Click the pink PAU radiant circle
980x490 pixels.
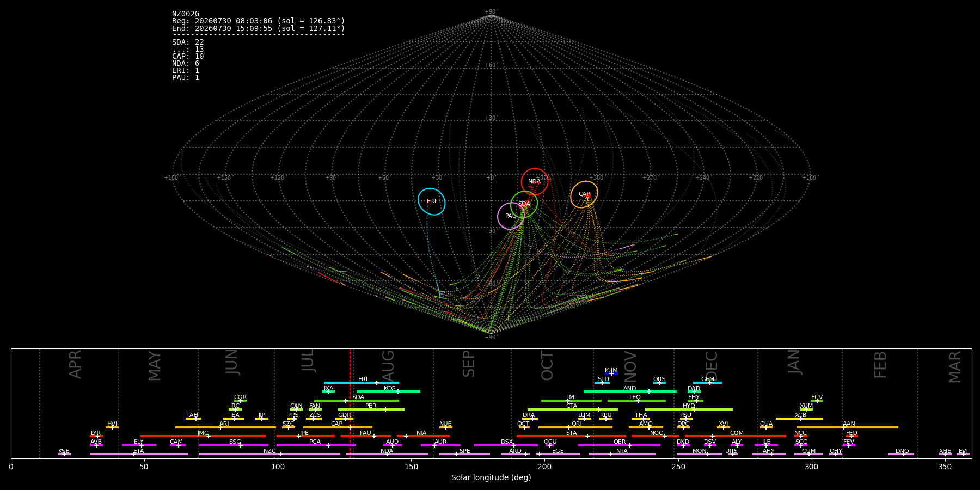click(x=511, y=216)
